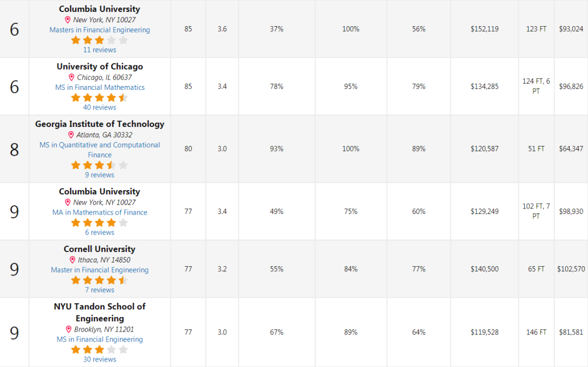Click the Cornell University heading
This screenshot has width=588, height=367.
pos(100,249)
